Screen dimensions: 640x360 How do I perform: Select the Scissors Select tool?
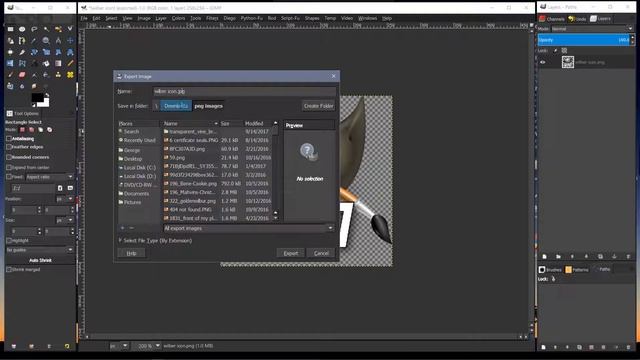click(x=70, y=29)
